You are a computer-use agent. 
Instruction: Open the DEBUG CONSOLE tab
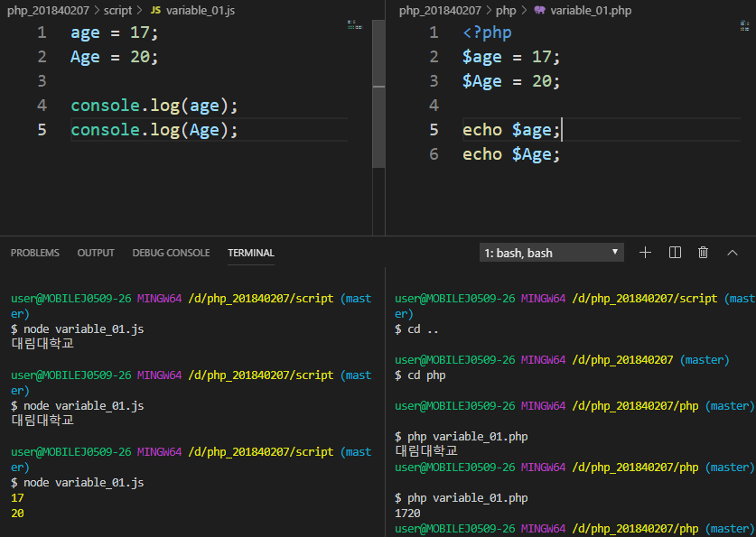tap(171, 253)
